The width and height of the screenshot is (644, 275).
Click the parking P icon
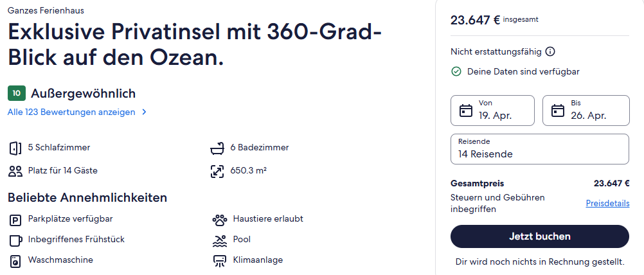tap(15, 221)
